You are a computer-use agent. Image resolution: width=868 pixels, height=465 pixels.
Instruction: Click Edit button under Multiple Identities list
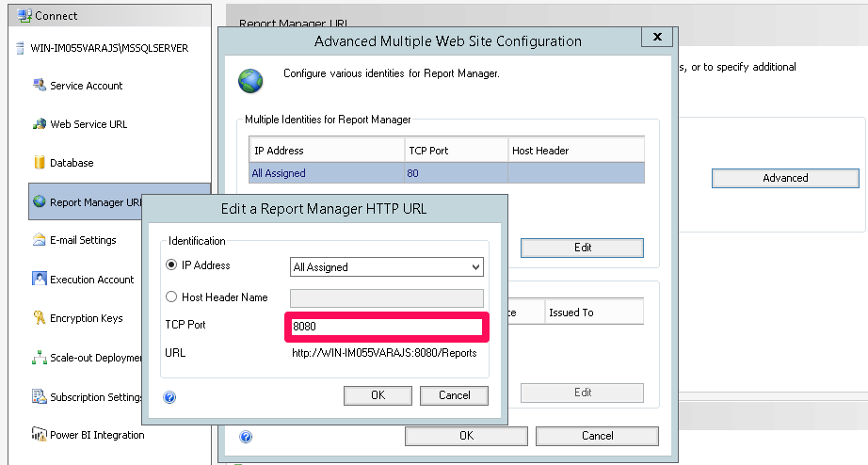(583, 248)
